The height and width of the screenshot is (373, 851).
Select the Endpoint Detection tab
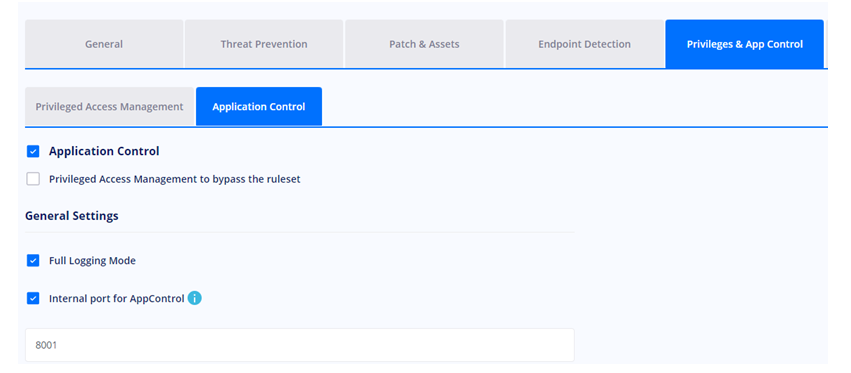585,44
